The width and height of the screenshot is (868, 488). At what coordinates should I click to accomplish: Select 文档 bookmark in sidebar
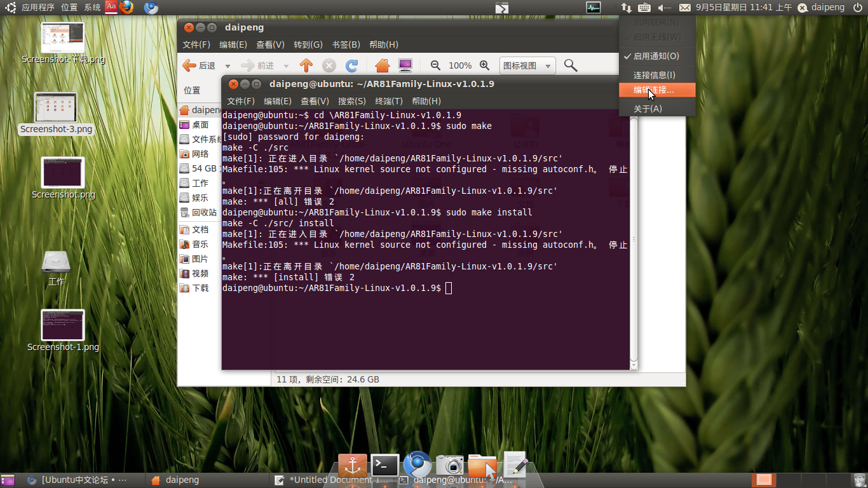[x=200, y=229]
